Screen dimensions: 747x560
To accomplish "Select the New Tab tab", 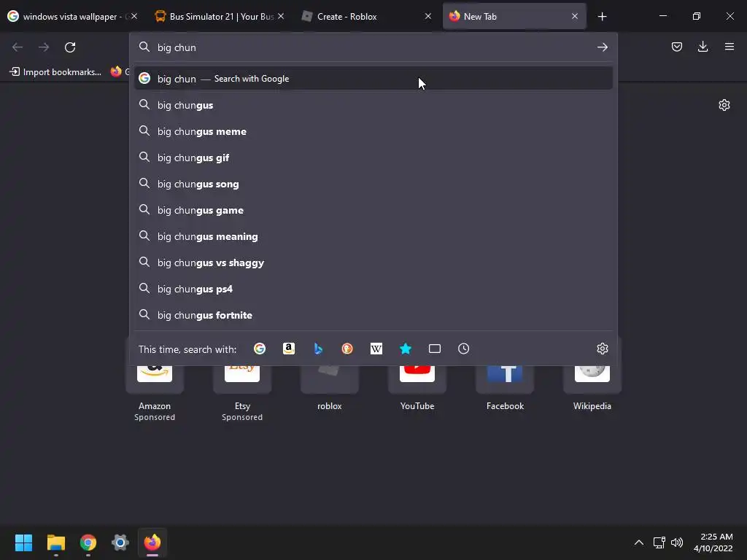I will click(514, 17).
